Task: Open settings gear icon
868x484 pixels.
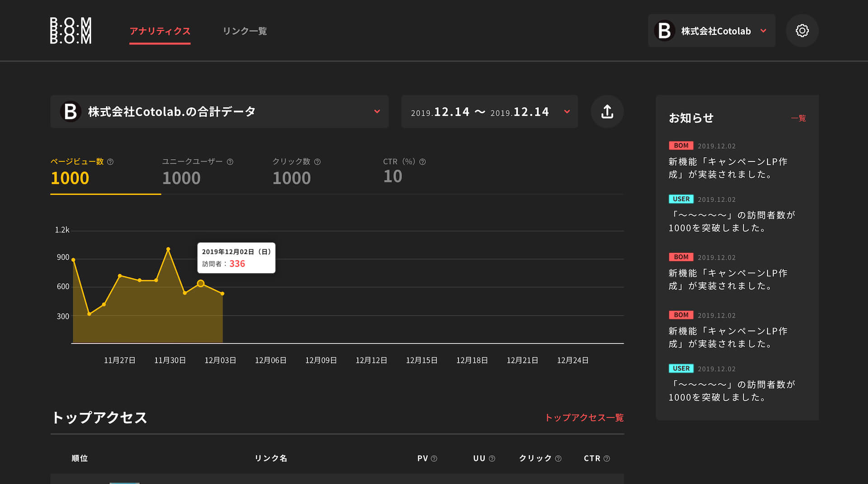Action: click(802, 31)
